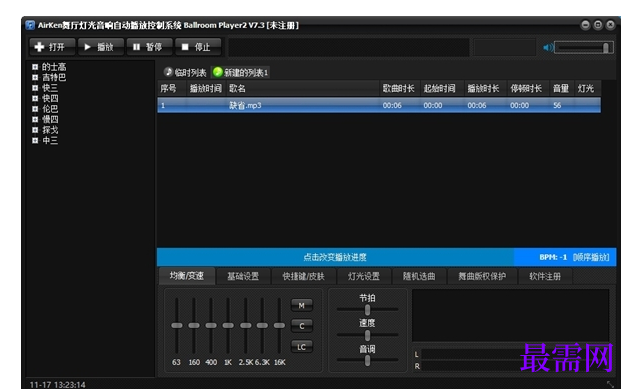This screenshot has width=632, height=389.
Task: Expand the 伦巴 tree node
Action: click(x=35, y=109)
